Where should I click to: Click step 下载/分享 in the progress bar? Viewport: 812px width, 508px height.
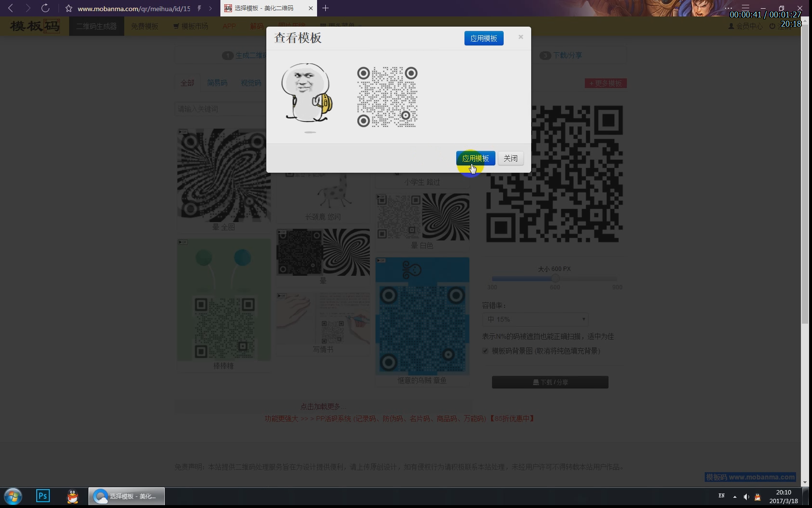(x=562, y=56)
